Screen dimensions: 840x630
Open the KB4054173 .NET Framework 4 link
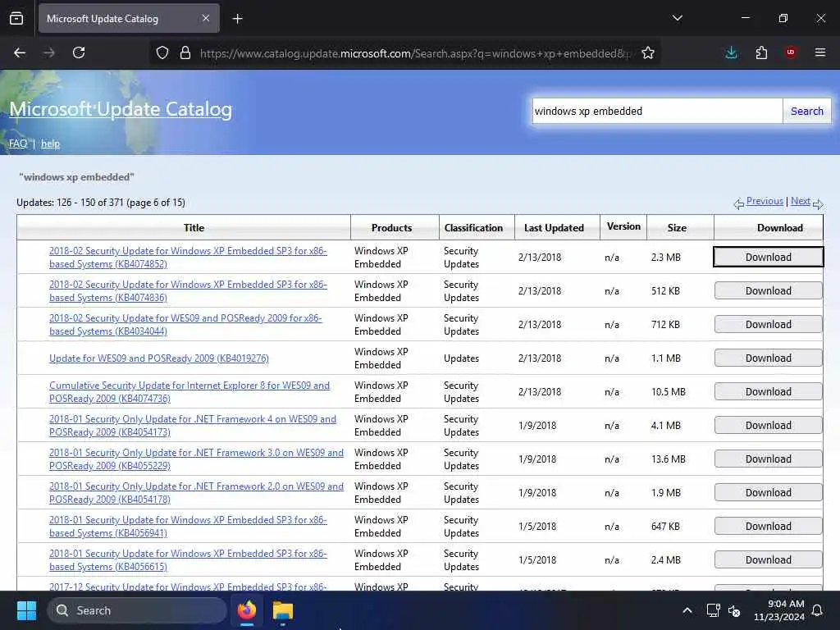(x=193, y=426)
